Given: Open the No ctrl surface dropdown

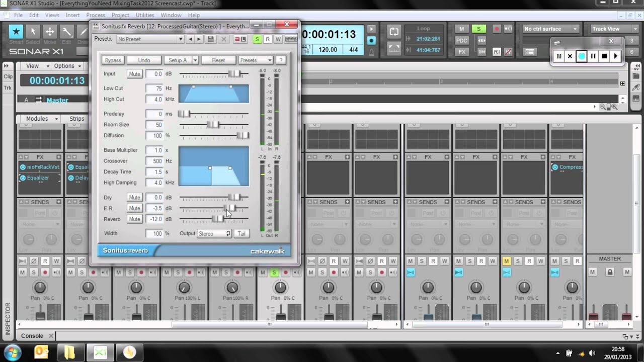Looking at the screenshot, I should click(x=551, y=29).
